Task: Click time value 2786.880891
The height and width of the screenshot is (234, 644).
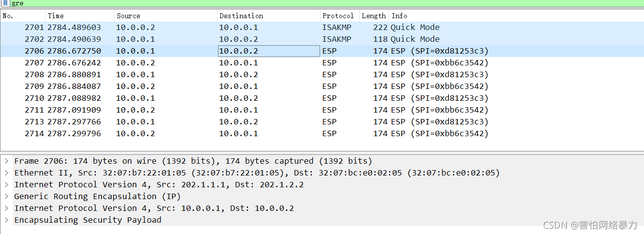Action: (x=74, y=75)
